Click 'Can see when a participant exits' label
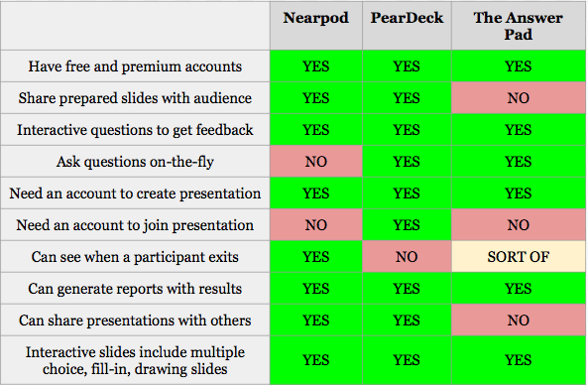This screenshot has height=385, width=588. (x=135, y=257)
